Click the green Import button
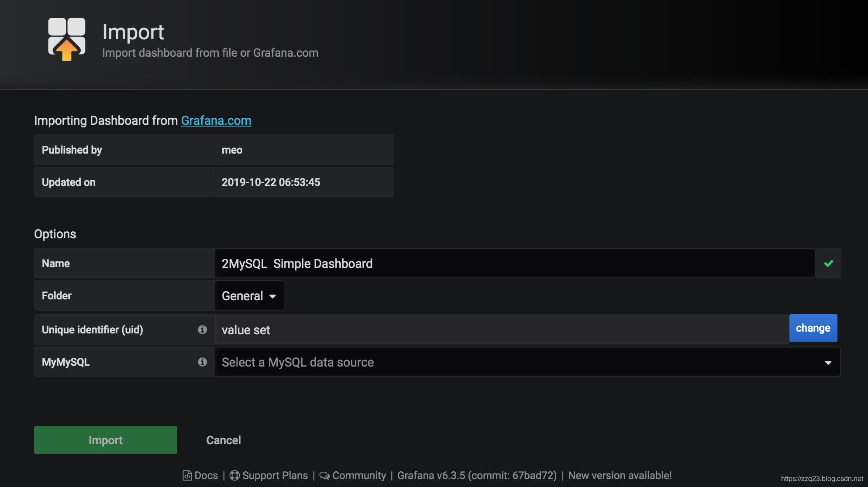Image resolution: width=868 pixels, height=487 pixels. click(106, 440)
